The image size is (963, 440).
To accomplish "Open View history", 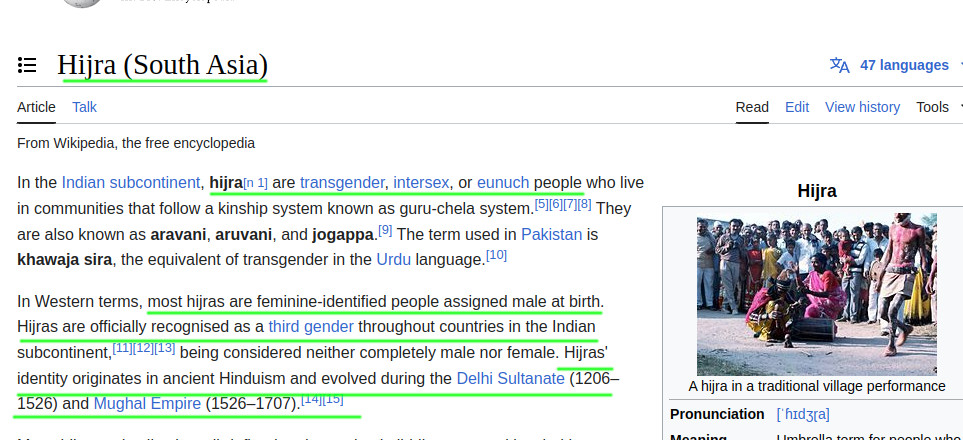I will 862,107.
